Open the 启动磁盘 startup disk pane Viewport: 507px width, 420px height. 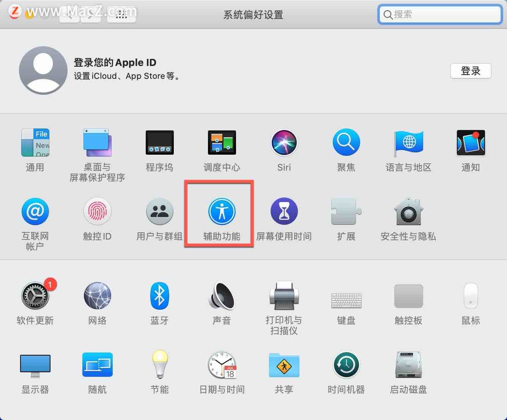click(408, 365)
